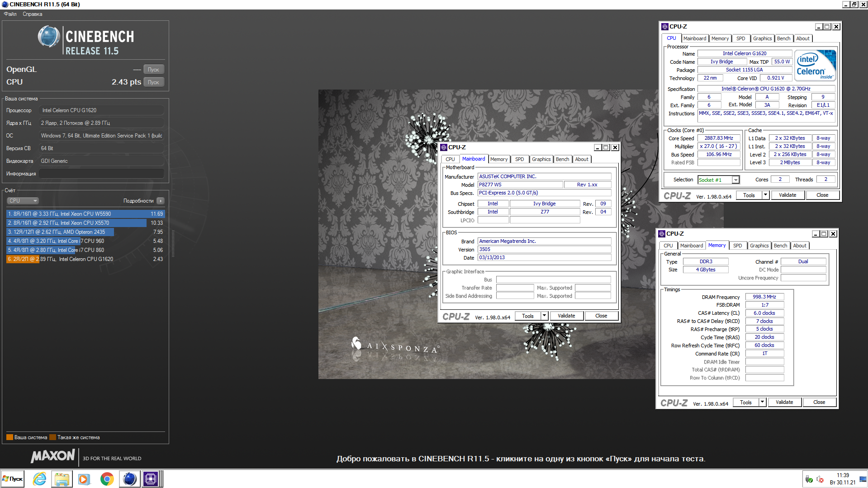The height and width of the screenshot is (488, 868).
Task: Click the Такая же система legend swatch
Action: pos(52,437)
